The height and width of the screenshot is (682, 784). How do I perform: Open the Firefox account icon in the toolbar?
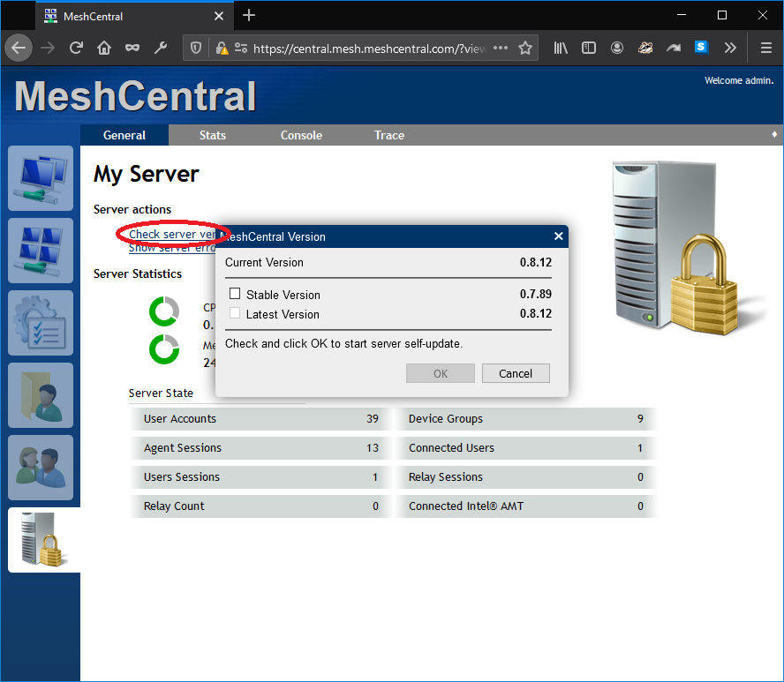point(617,48)
